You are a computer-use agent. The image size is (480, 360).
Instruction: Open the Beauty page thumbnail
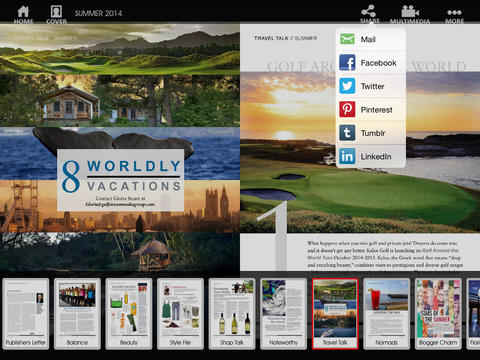pos(129,314)
